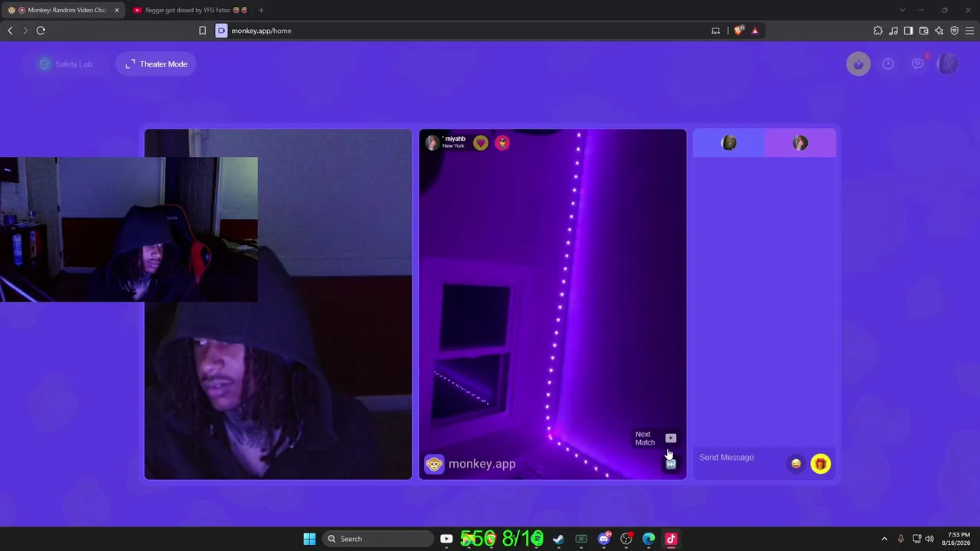Click the network icon in system tray
The image size is (980, 551).
916,539
